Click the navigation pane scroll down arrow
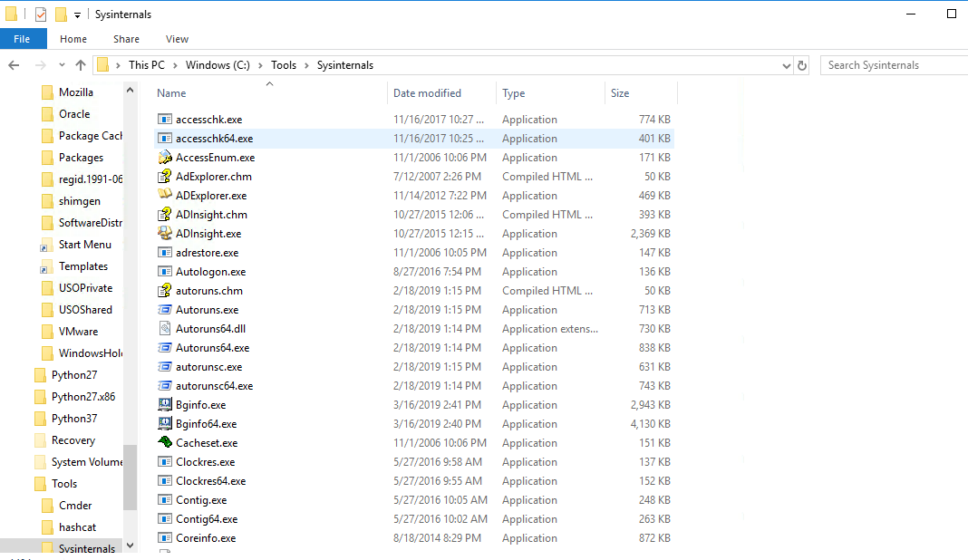 [x=130, y=545]
